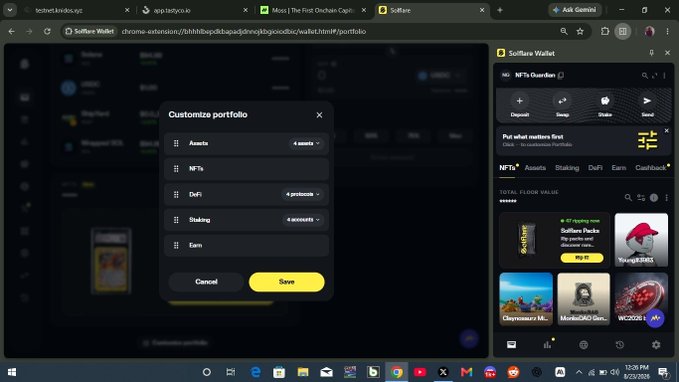Image resolution: width=679 pixels, height=382 pixels.
Task: Pin the Solflare Wallet side panel
Action: (x=651, y=53)
